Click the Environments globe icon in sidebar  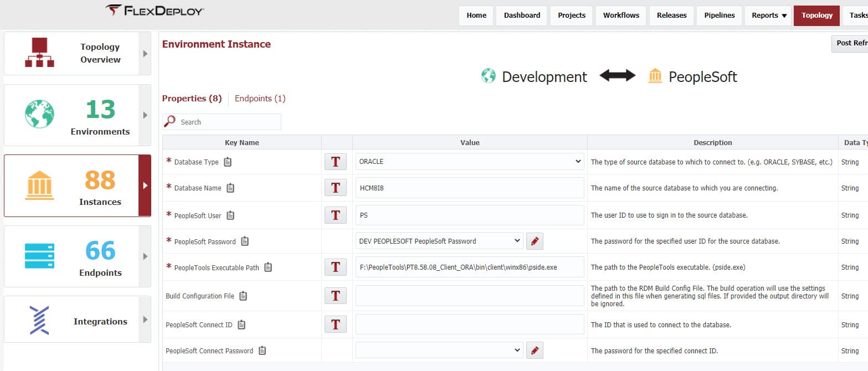point(39,114)
